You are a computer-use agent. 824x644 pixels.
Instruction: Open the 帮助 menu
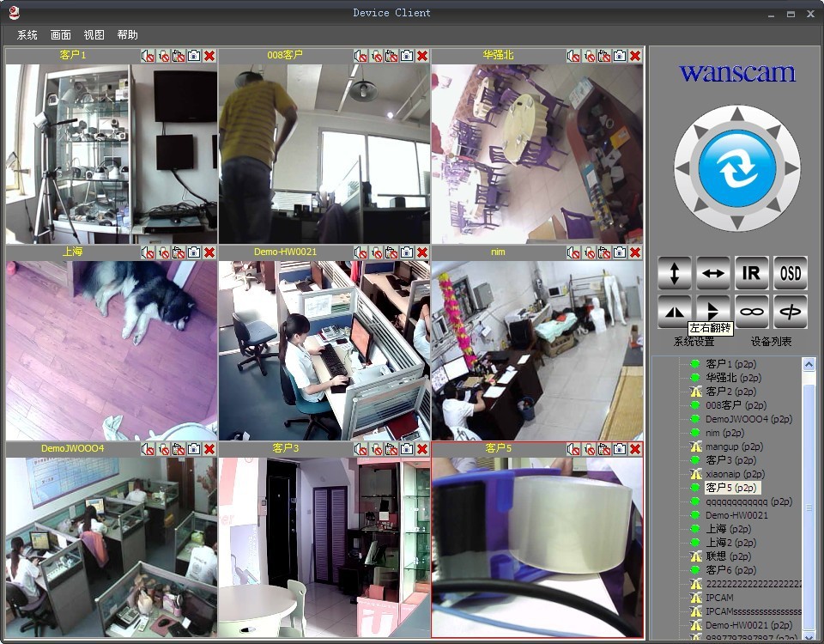pyautogui.click(x=127, y=35)
